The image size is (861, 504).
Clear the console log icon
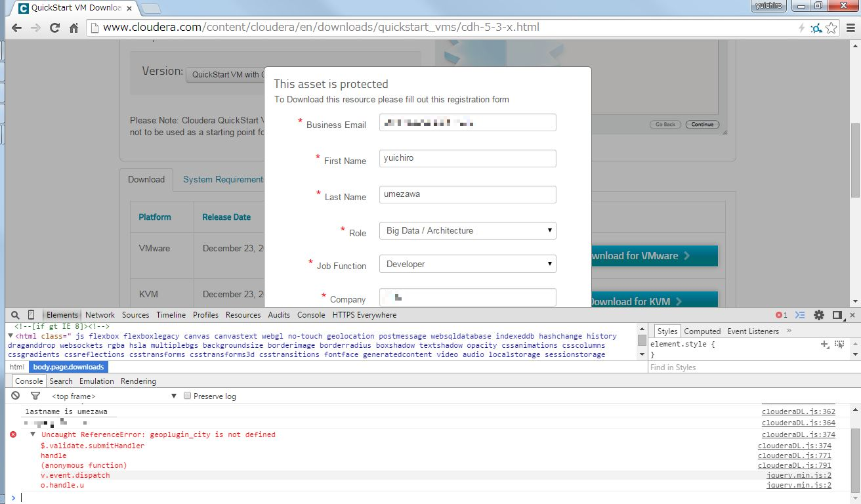point(16,396)
